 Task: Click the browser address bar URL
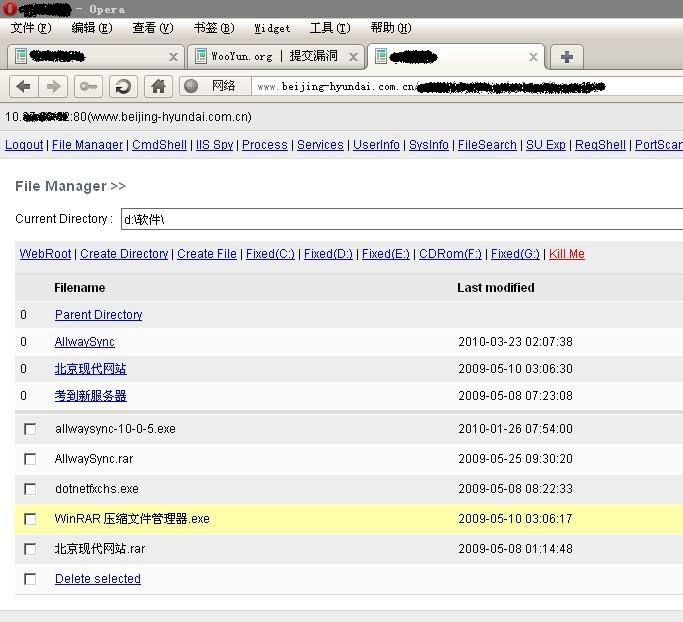(x=467, y=87)
